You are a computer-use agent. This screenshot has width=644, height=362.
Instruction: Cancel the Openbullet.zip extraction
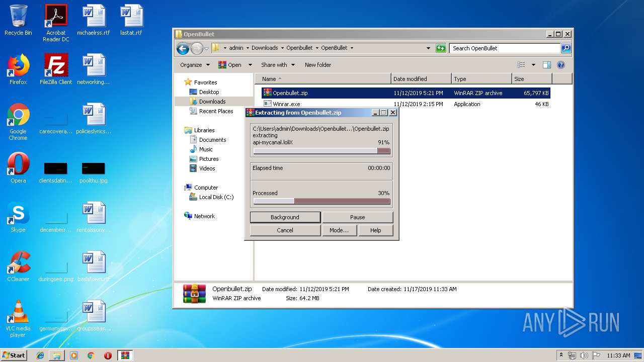coord(285,230)
